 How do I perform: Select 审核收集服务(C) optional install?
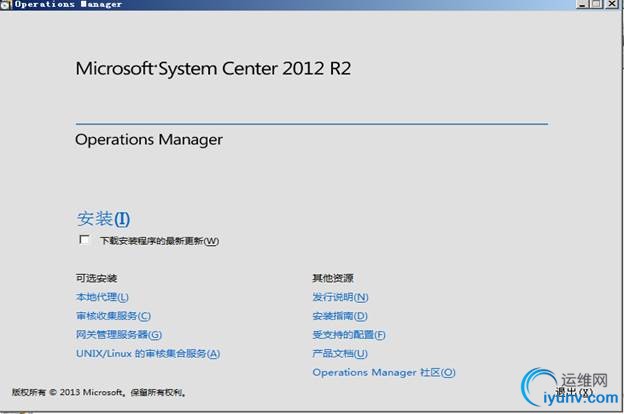point(113,316)
